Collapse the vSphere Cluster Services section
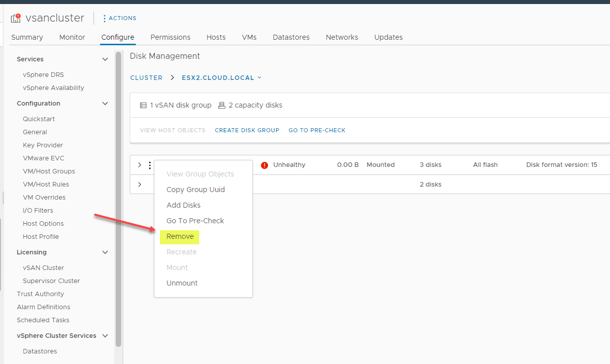610x364 pixels. (x=105, y=336)
